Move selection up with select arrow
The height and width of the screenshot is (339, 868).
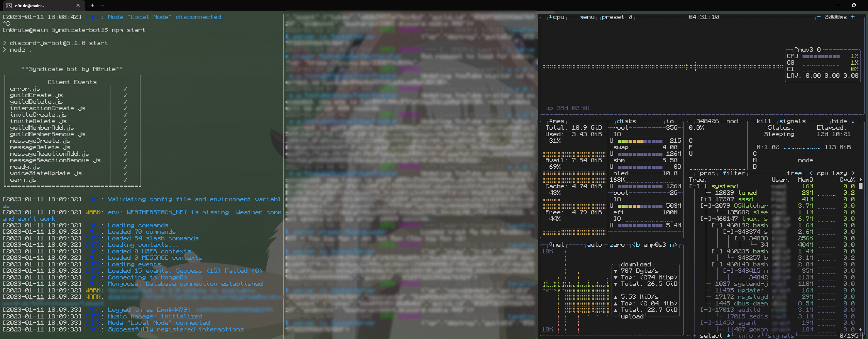click(x=694, y=336)
